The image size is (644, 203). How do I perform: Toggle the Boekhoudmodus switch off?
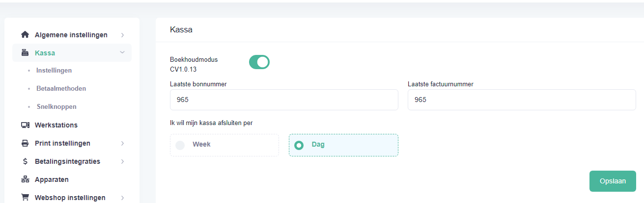(259, 62)
